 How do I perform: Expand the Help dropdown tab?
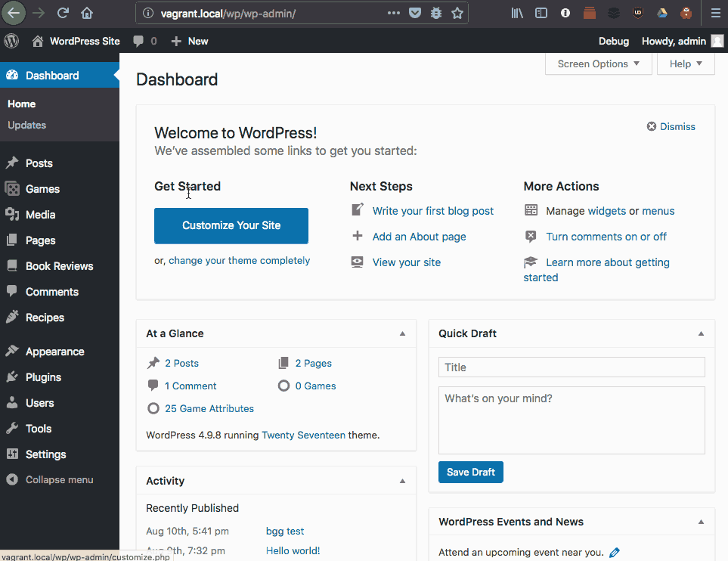tap(686, 64)
